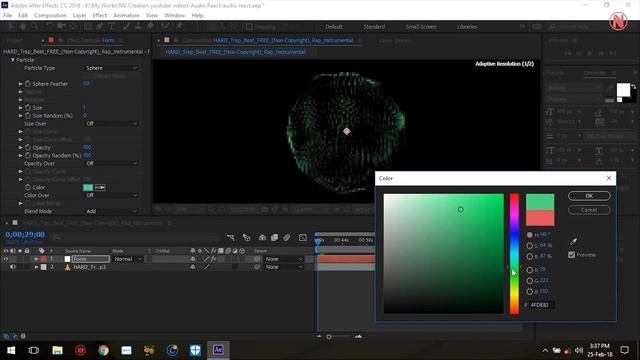Click OK in the Color dialog
The width and height of the screenshot is (640, 360).
coord(589,196)
